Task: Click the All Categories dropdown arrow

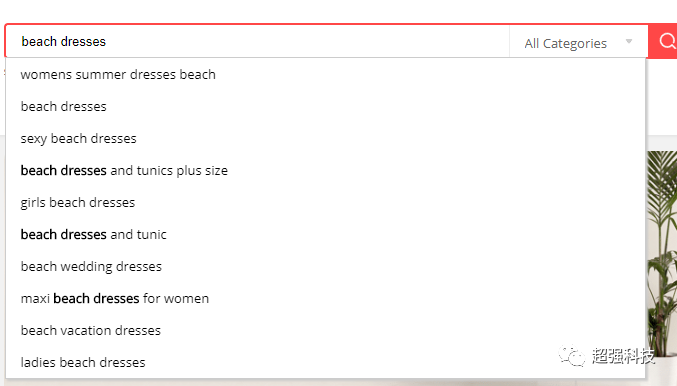Action: pos(629,41)
